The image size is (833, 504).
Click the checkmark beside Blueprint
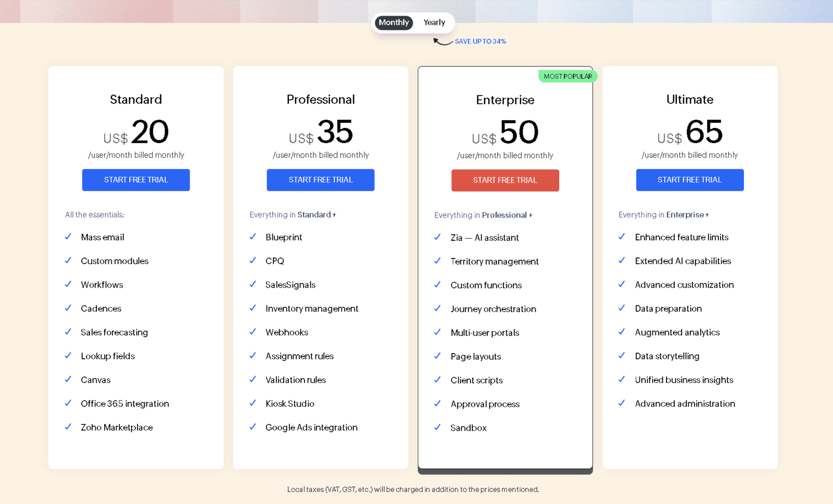(253, 237)
